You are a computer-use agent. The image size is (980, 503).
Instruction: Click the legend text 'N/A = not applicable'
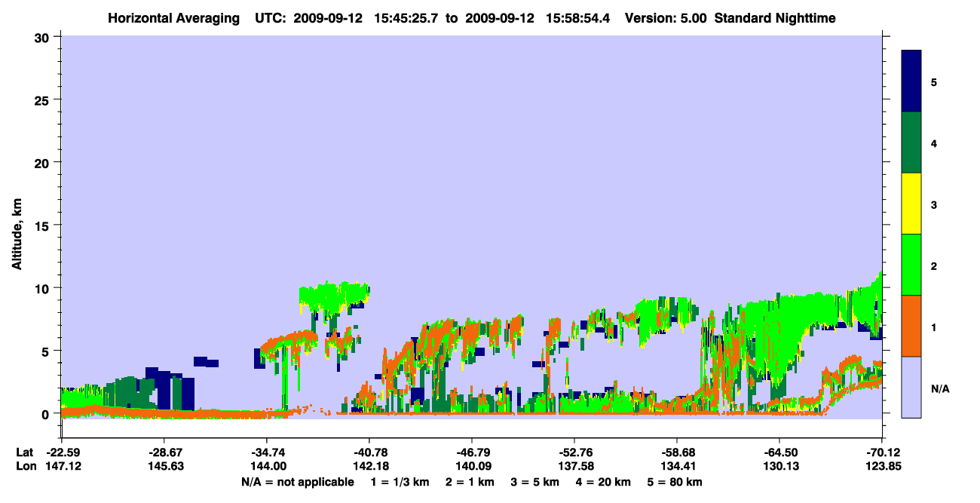pyautogui.click(x=297, y=482)
